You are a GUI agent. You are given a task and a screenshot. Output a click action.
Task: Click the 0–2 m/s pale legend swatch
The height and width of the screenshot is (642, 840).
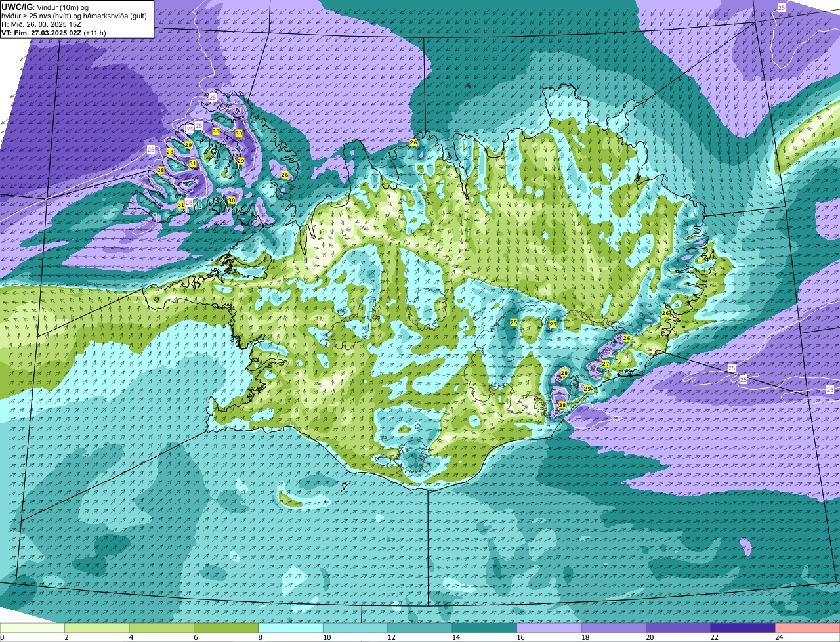[x=33, y=628]
